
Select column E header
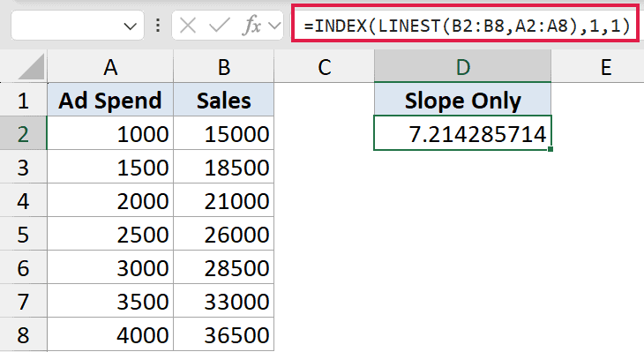pos(597,67)
